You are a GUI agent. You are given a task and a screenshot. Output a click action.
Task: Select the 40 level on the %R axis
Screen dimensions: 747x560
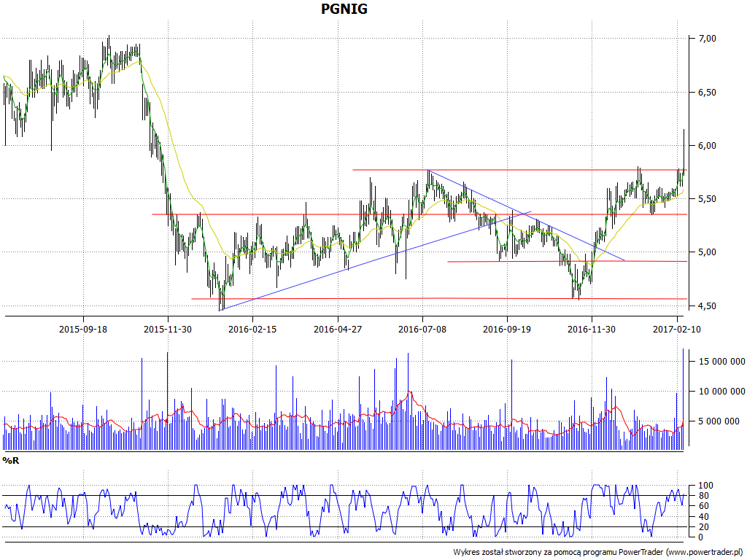(703, 517)
